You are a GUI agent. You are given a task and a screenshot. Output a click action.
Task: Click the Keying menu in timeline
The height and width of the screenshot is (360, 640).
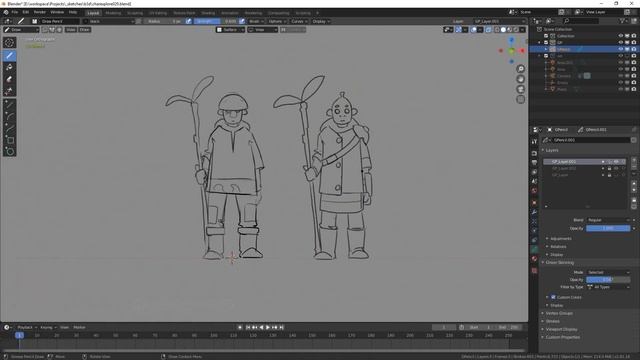click(x=48, y=327)
